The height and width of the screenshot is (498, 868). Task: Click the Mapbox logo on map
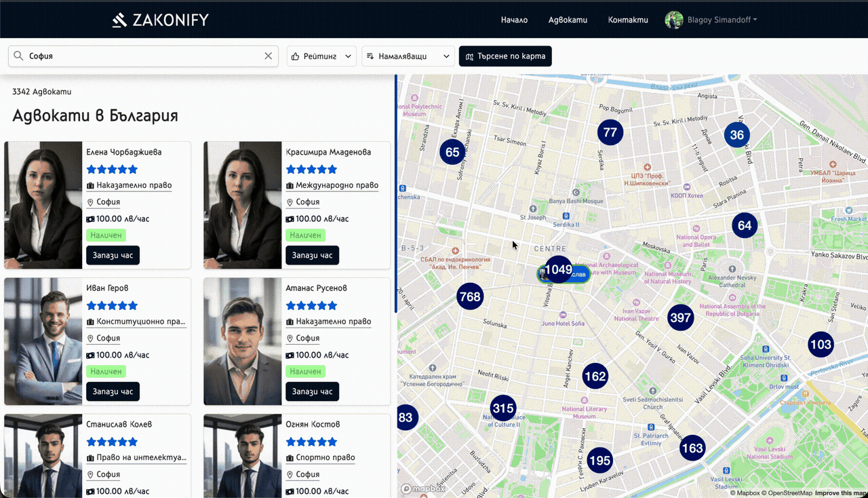click(x=423, y=489)
